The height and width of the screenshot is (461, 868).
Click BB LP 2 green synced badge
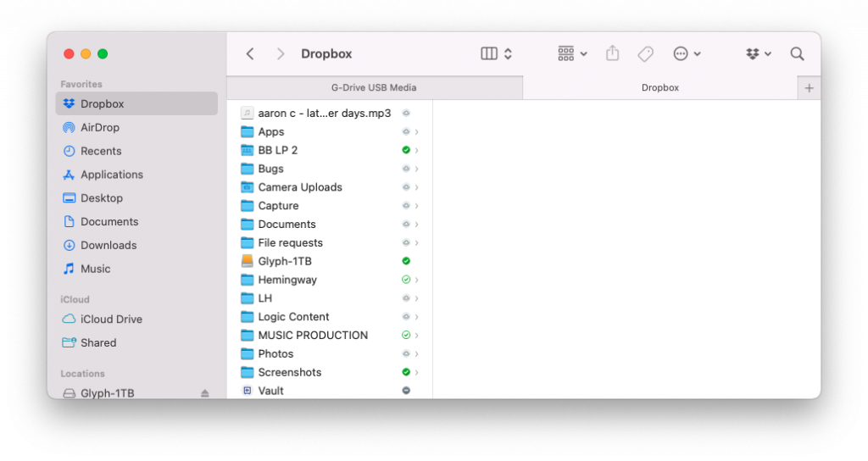pyautogui.click(x=406, y=150)
